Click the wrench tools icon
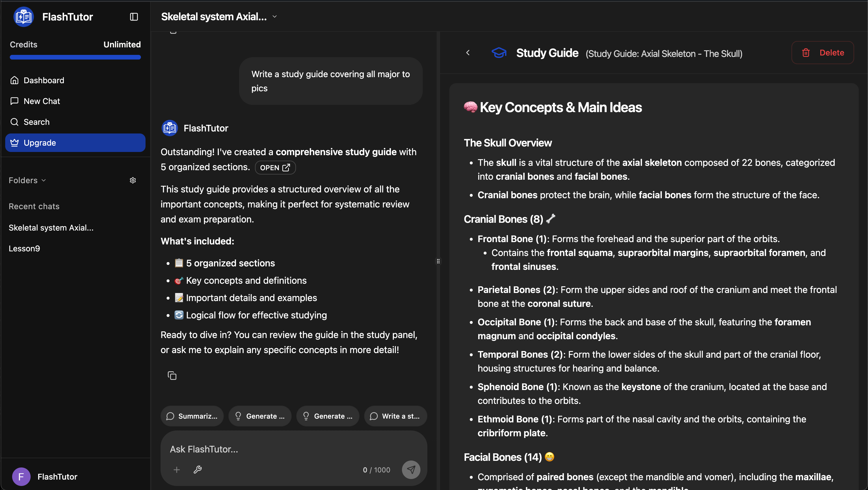This screenshot has width=868, height=490. pos(198,469)
